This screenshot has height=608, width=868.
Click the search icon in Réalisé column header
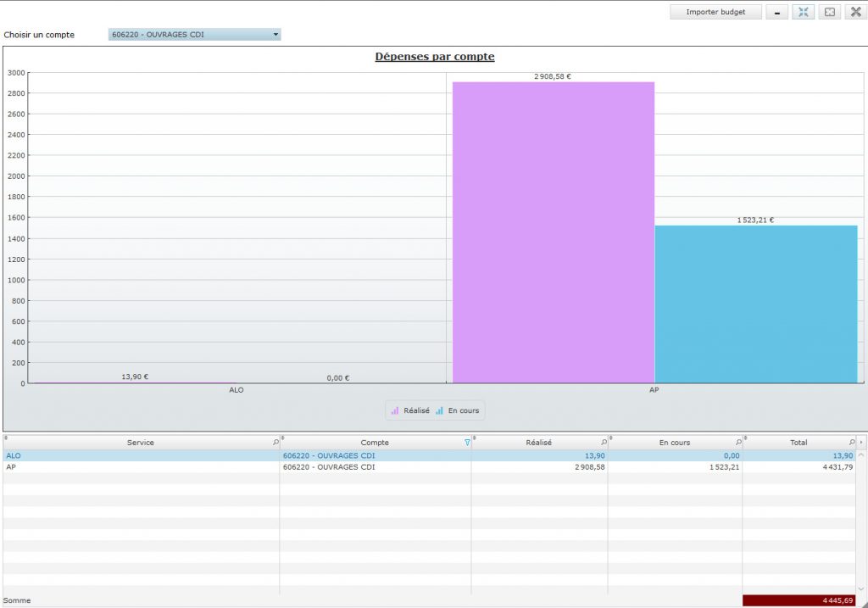tap(604, 443)
